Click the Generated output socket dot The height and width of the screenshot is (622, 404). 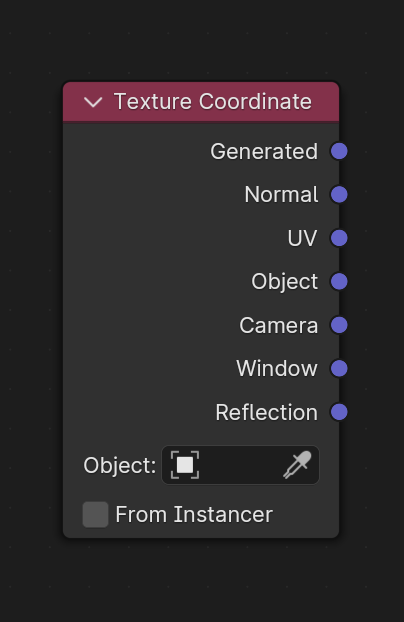coord(339,151)
